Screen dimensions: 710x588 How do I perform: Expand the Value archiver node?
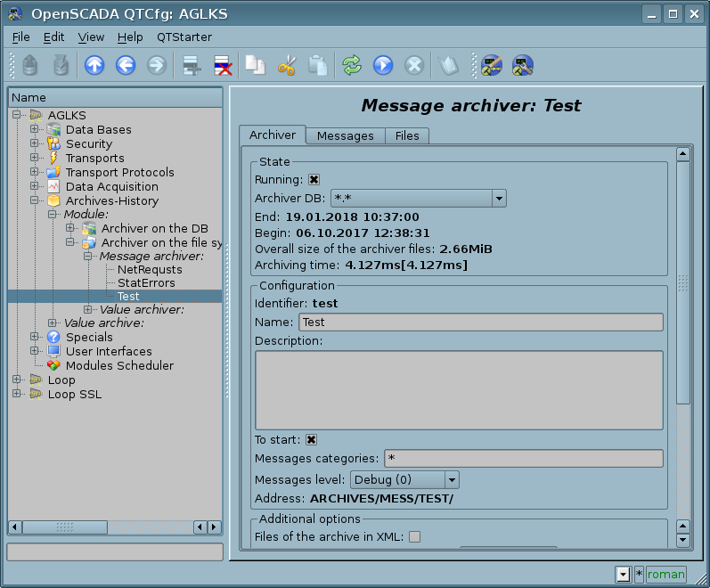88,309
